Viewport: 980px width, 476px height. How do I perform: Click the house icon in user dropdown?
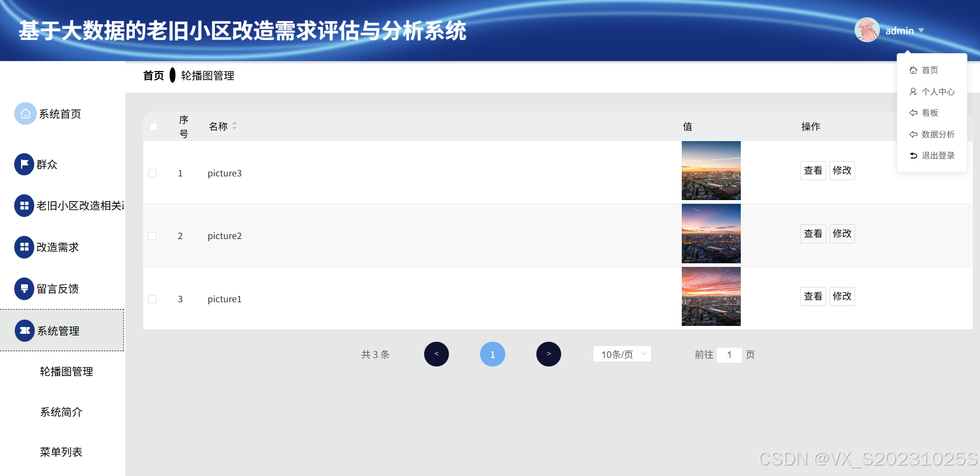pos(913,70)
